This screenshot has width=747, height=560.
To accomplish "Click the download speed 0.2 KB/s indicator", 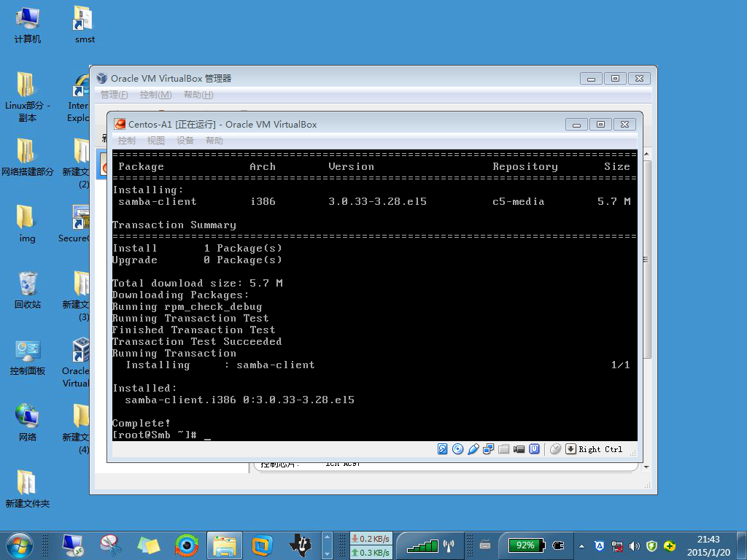I will click(x=371, y=539).
